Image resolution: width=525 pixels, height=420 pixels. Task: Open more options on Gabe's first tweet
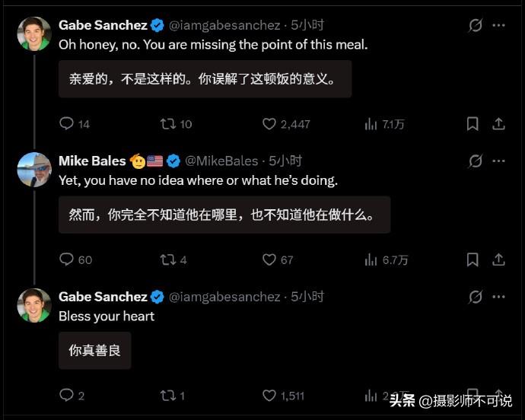498,25
